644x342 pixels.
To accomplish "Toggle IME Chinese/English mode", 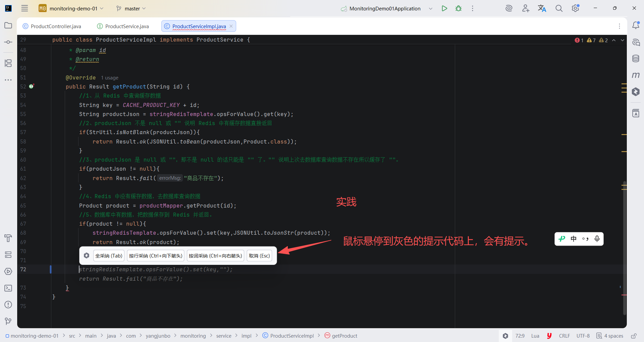I will pos(574,239).
